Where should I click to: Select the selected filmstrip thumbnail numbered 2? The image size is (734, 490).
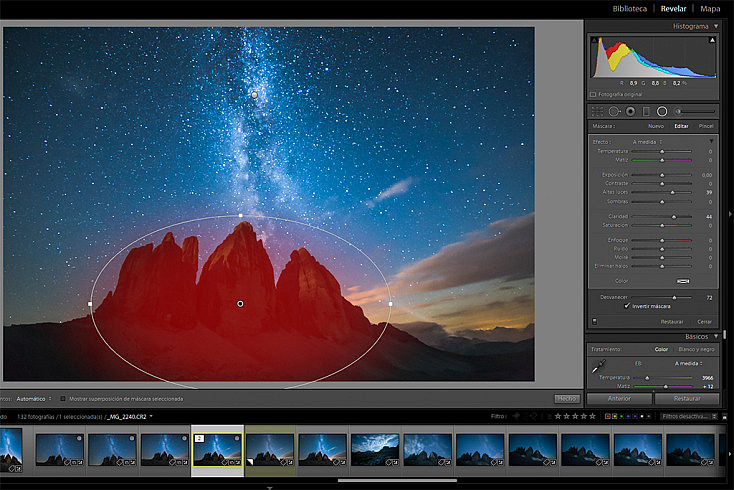pos(217,450)
